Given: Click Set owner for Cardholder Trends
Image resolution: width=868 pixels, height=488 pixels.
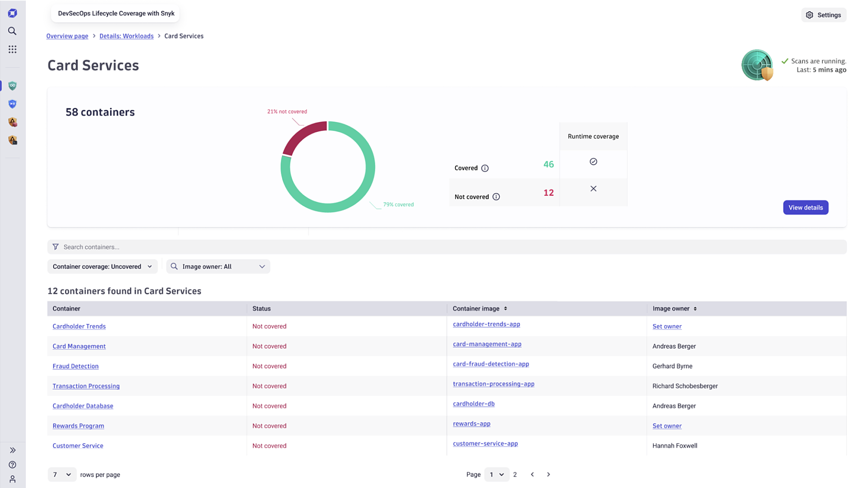Looking at the screenshot, I should (666, 326).
